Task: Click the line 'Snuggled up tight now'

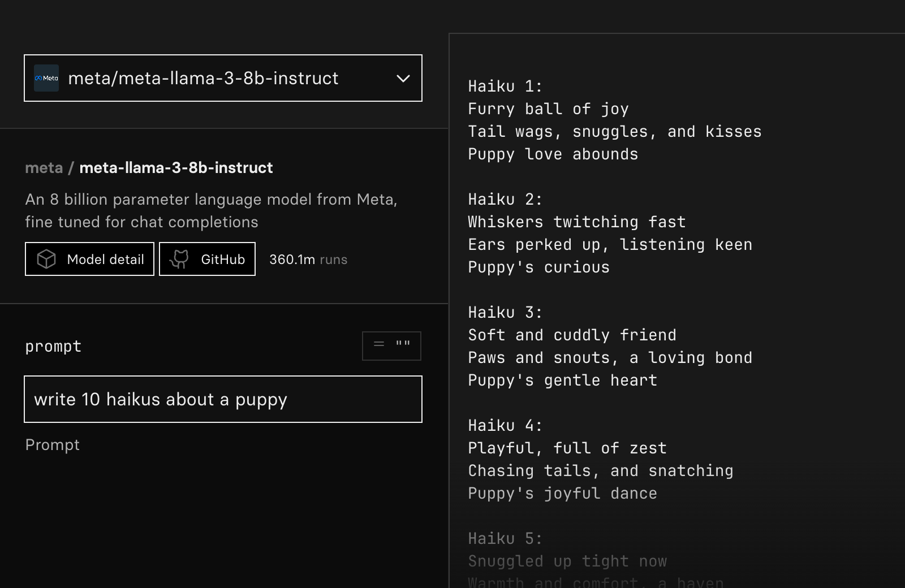Action: [567, 561]
